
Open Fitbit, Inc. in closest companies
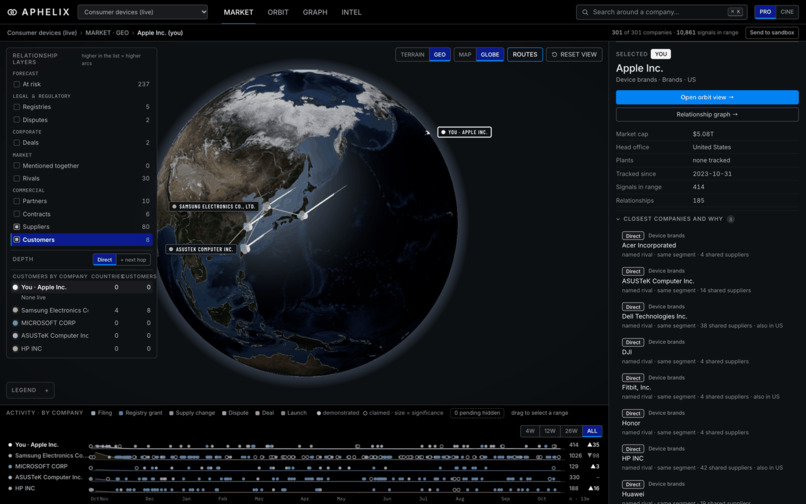click(x=636, y=388)
